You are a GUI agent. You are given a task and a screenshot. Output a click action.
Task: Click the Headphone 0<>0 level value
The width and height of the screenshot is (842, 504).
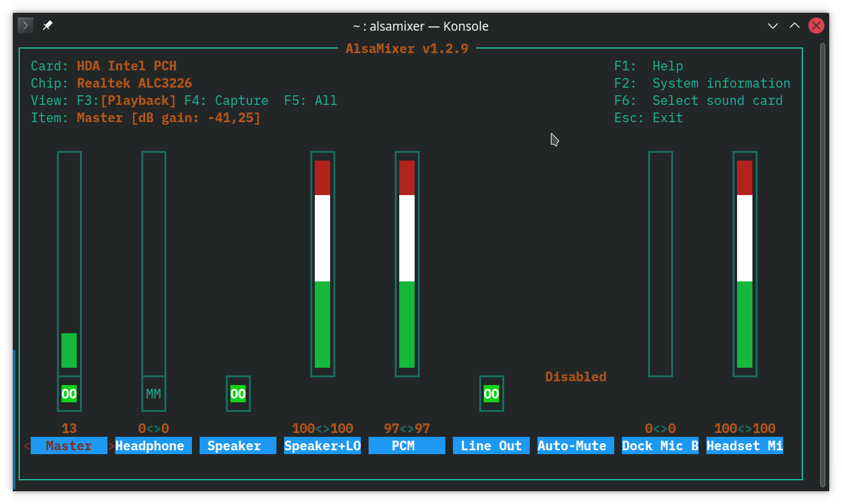pos(154,429)
